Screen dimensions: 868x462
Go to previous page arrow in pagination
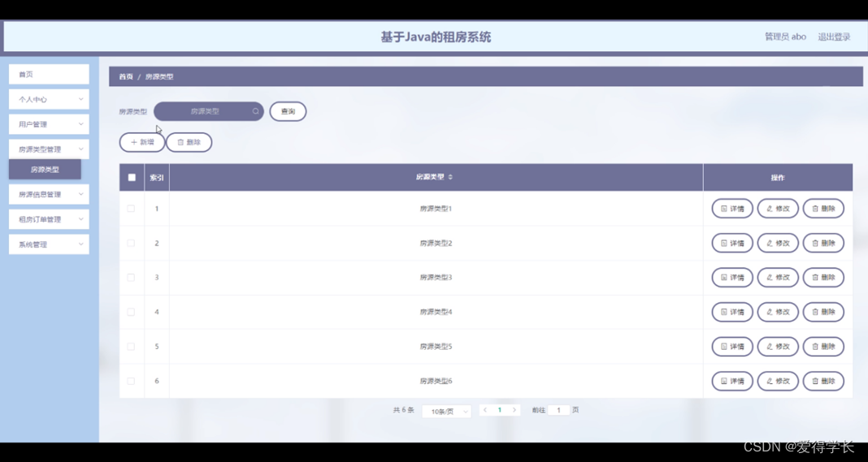pos(485,410)
